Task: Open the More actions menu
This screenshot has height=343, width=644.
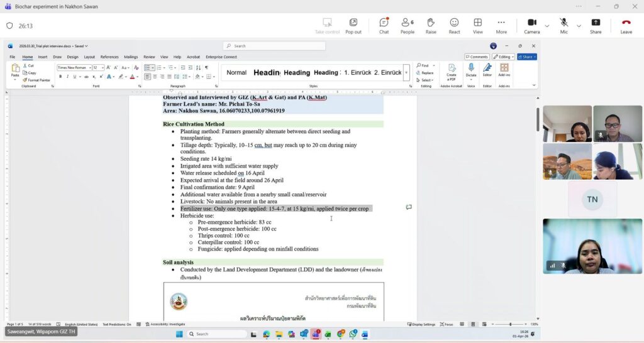Action: tap(501, 25)
